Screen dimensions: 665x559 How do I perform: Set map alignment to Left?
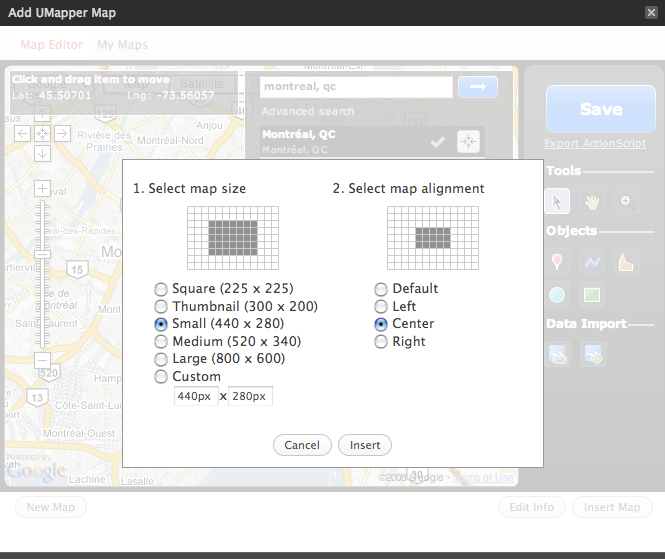tap(381, 307)
